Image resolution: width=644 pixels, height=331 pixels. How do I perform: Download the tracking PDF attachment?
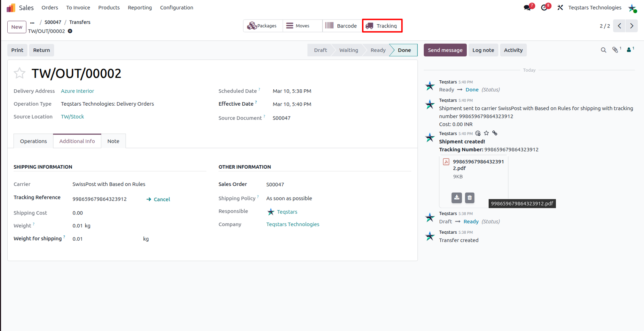[x=457, y=198]
